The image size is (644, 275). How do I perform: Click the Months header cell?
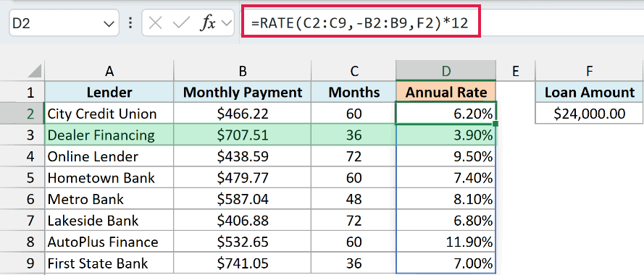point(354,93)
